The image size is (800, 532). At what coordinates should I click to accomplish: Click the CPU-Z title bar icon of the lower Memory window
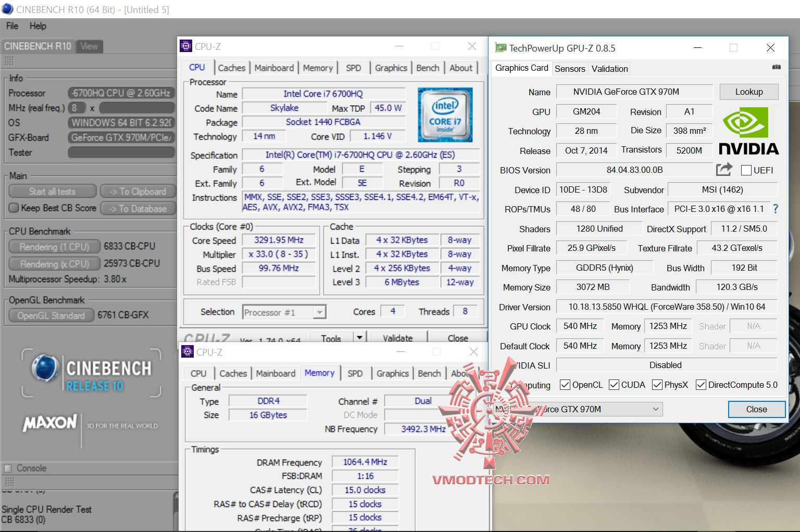(x=187, y=351)
